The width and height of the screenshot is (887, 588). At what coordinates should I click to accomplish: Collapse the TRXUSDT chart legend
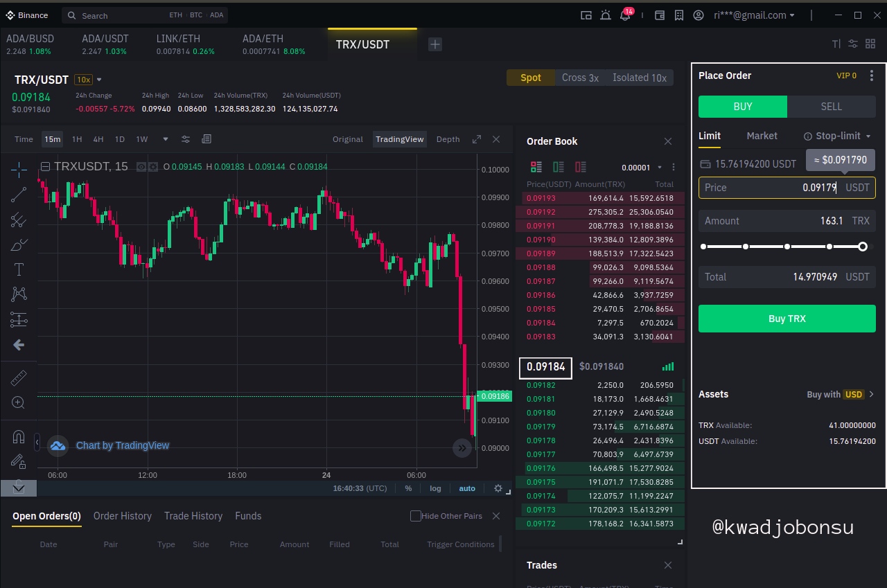[x=45, y=166]
